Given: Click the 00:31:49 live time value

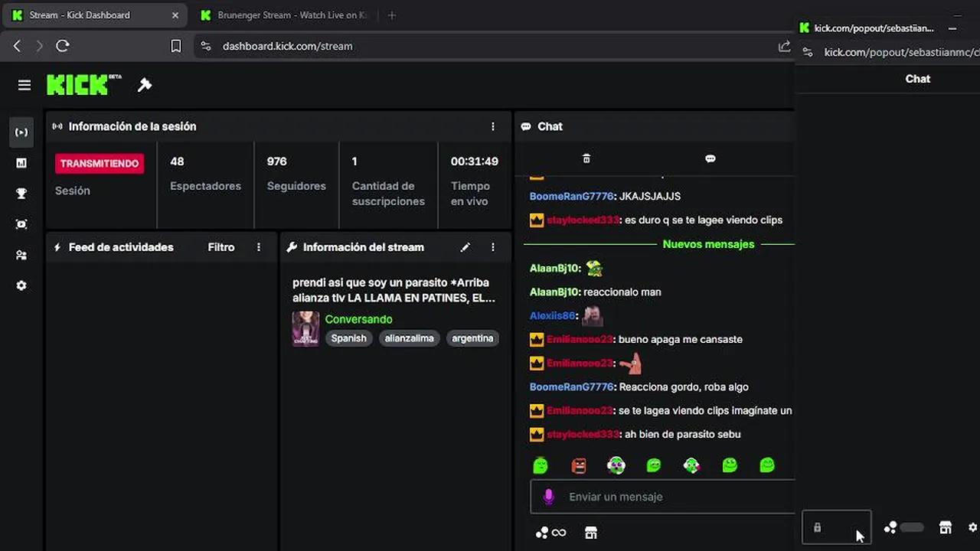Looking at the screenshot, I should (475, 161).
